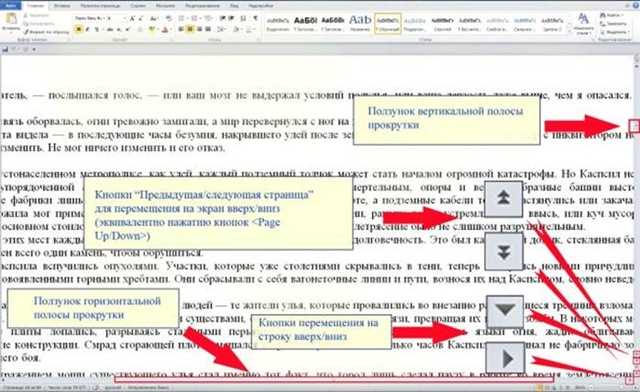Viewport: 640px width, 392px height.
Task: Toggle Italic formatting
Action: [x=87, y=30]
